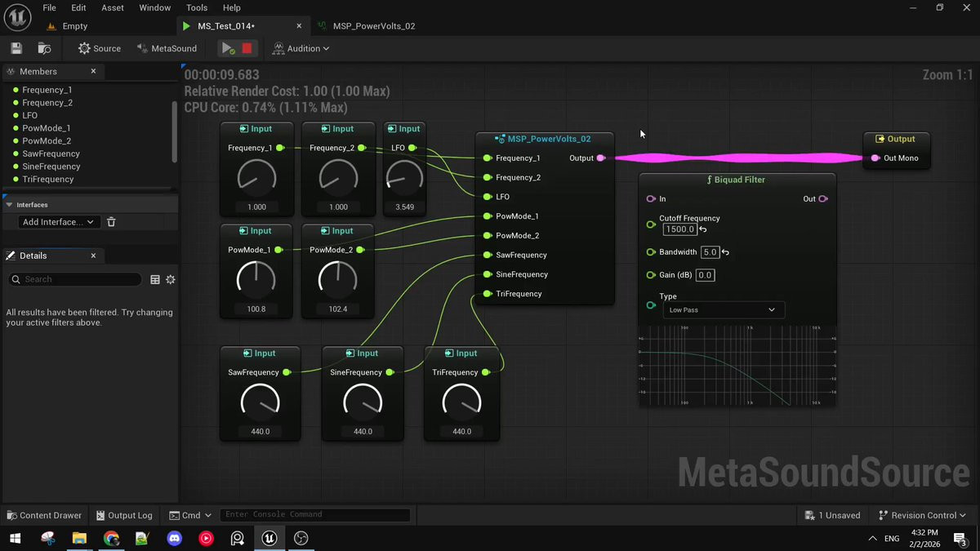This screenshot has height=551, width=980.
Task: Click the MSP_PowerVolts_02 node title
Action: (549, 139)
